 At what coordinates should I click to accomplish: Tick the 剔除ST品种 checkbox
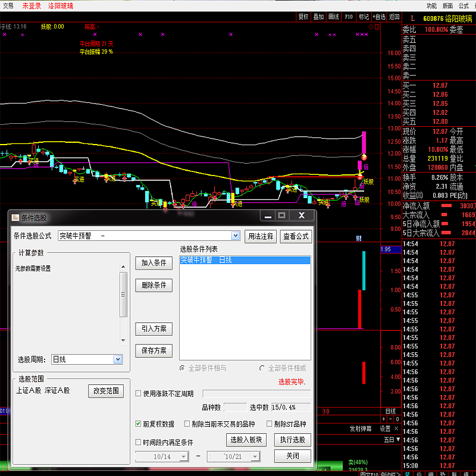pos(270,424)
